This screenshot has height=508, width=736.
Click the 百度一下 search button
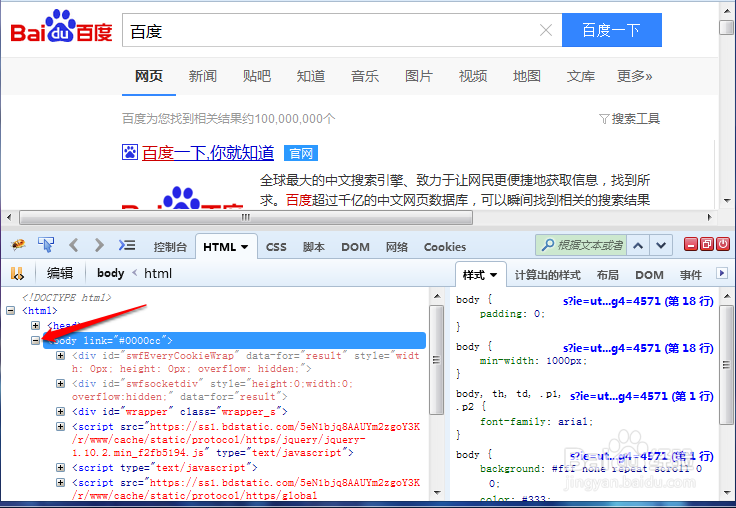(612, 31)
